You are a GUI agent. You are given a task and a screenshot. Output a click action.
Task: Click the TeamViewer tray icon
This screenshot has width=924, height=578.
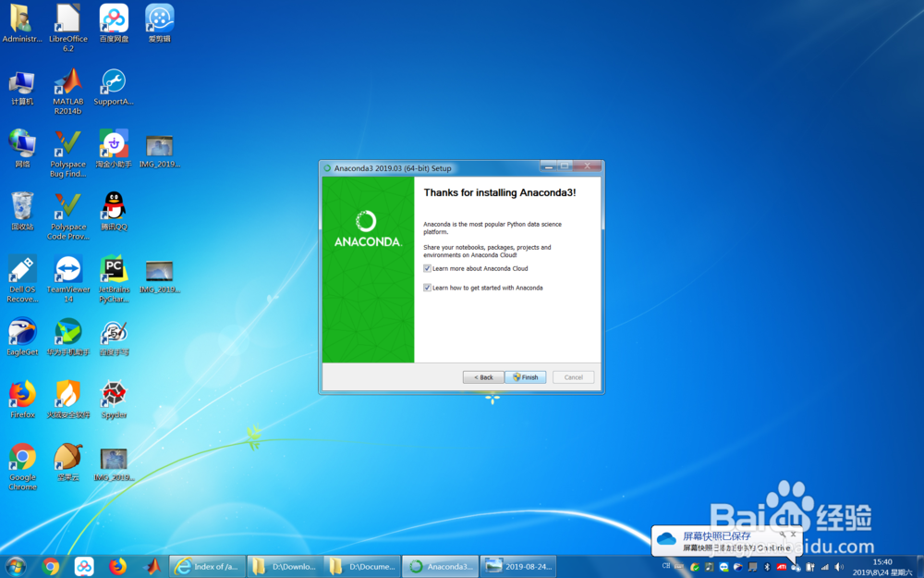coord(723,567)
